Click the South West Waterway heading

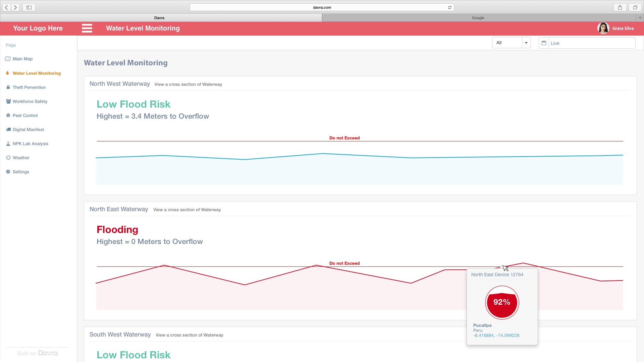click(x=120, y=335)
